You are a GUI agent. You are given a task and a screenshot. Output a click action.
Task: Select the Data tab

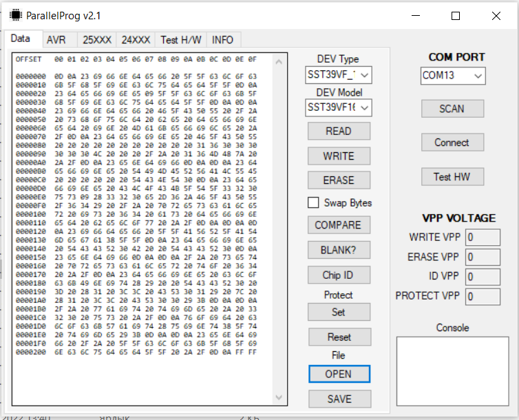[x=23, y=39]
